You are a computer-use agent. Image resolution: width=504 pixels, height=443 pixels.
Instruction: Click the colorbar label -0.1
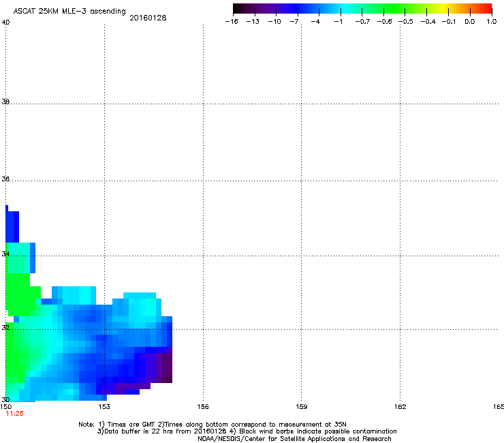449,22
